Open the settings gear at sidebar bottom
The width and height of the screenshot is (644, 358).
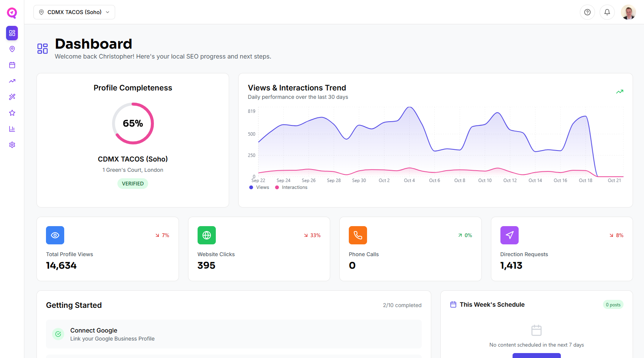click(12, 145)
